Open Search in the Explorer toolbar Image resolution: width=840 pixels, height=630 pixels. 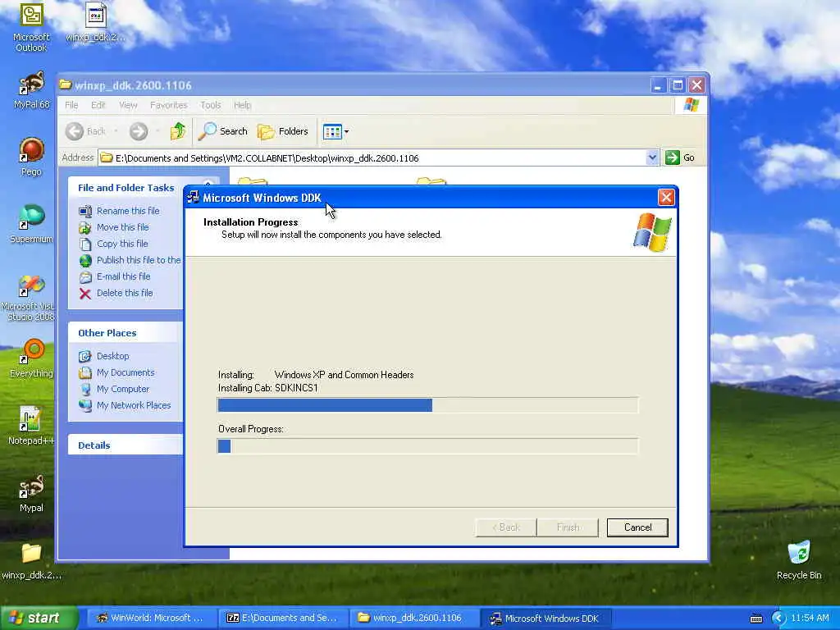click(223, 131)
